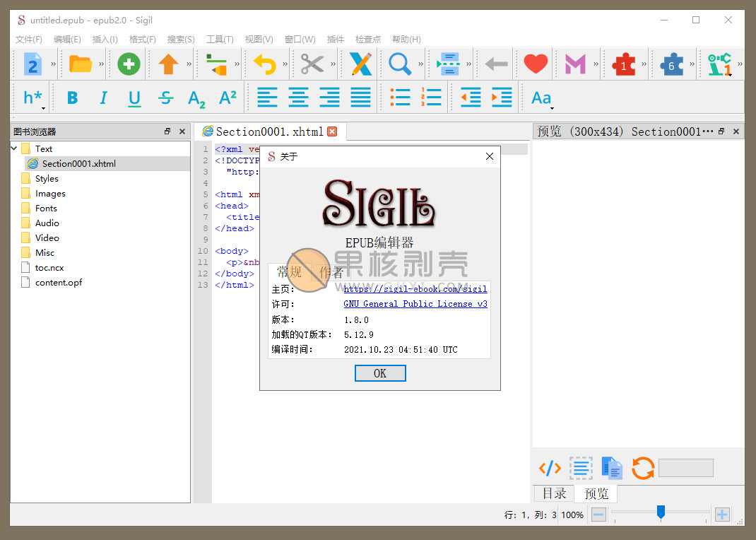756x540 pixels.
Task: Open the sigil-ebook.com homepage link
Action: tap(415, 289)
